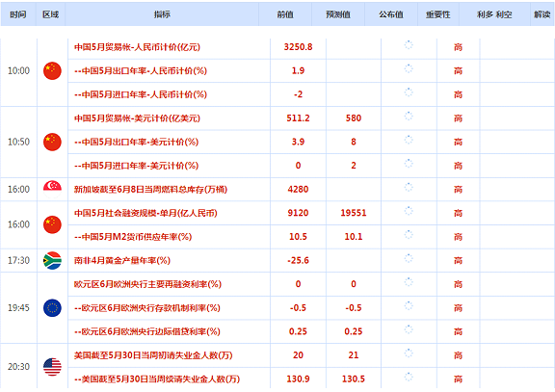Image resolution: width=555 pixels, height=392 pixels.
Task: Open 中国5月M2货币供应年率(%) indicator
Action: 133,237
